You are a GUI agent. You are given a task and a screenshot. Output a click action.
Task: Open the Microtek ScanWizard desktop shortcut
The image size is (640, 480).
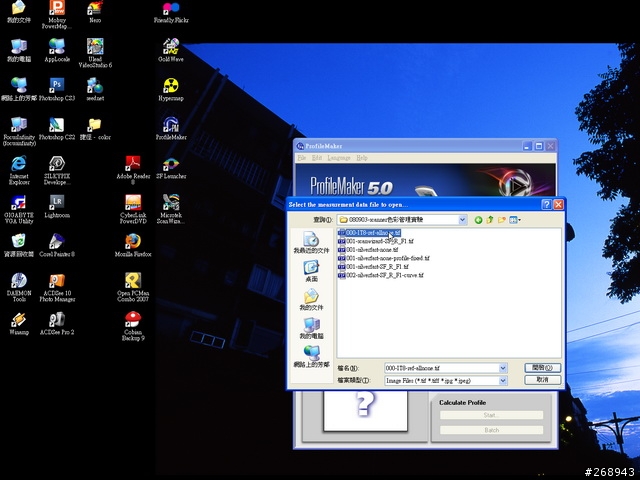171,209
